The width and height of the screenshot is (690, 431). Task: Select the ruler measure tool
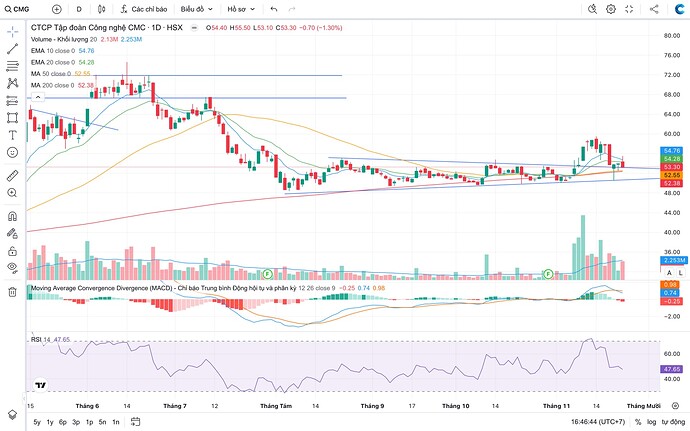(x=12, y=176)
